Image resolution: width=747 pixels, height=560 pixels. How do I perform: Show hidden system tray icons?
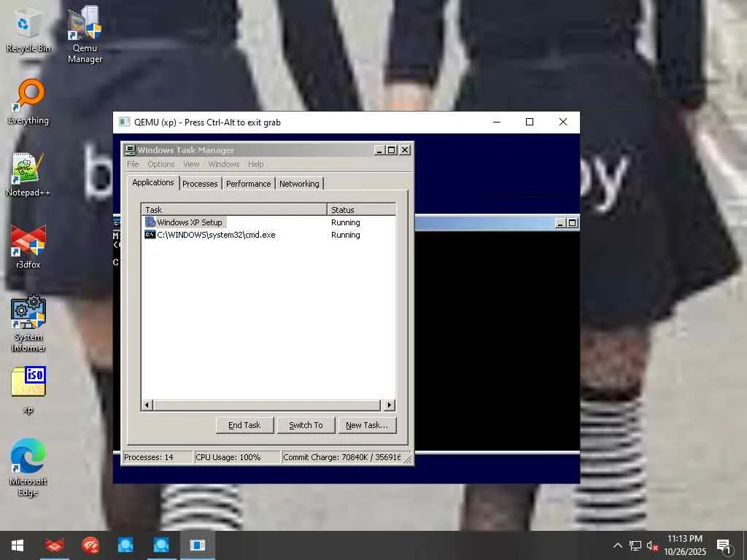(617, 545)
